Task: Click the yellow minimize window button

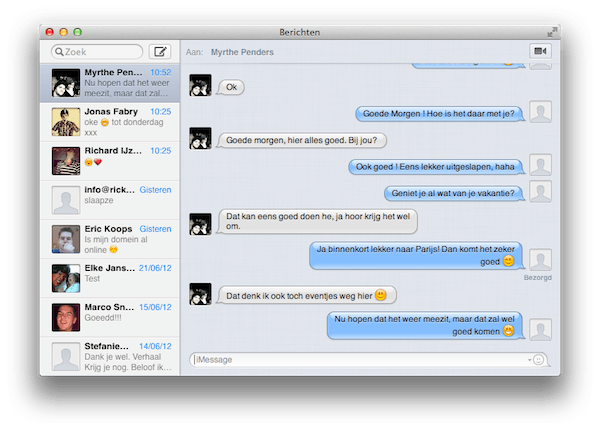Action: coord(64,32)
